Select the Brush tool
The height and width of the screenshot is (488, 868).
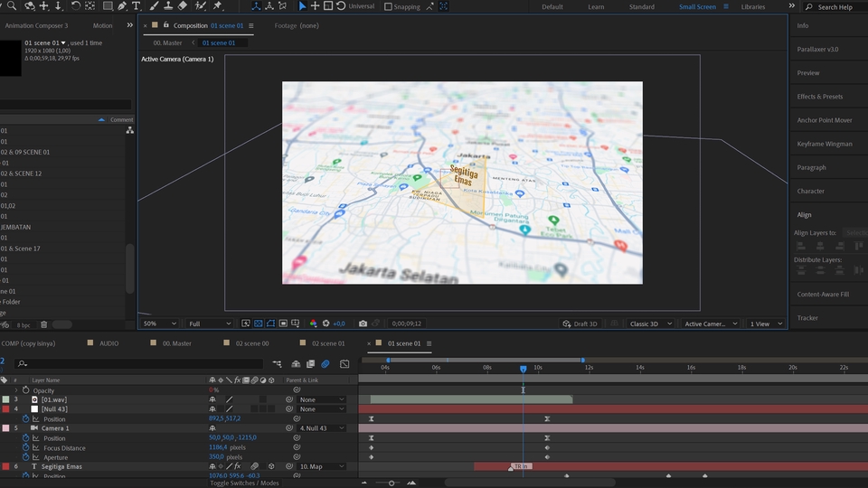pos(154,5)
